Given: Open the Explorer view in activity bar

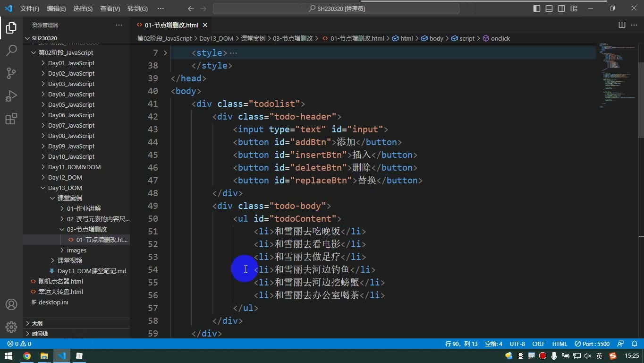Looking at the screenshot, I should tap(11, 27).
